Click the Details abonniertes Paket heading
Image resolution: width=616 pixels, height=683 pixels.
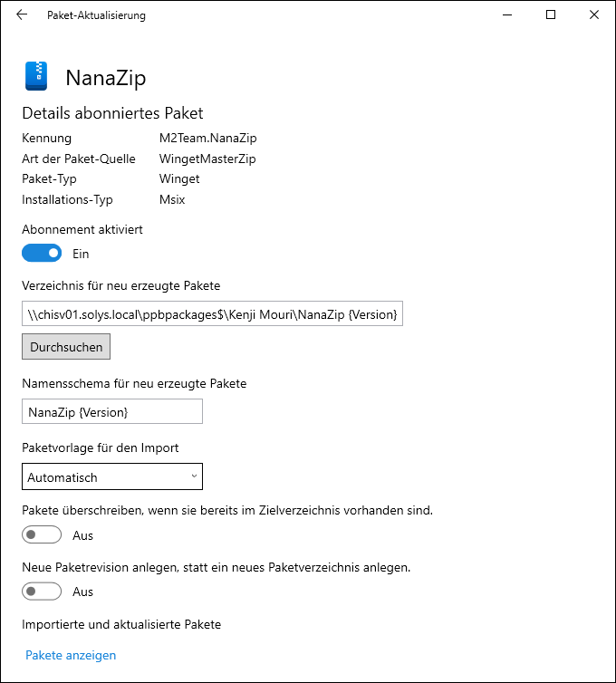tap(112, 113)
